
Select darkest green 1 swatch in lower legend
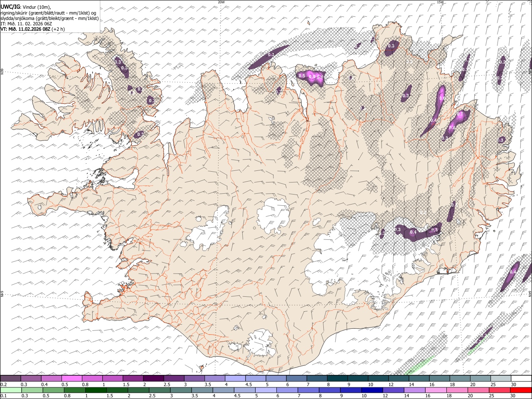96,390
